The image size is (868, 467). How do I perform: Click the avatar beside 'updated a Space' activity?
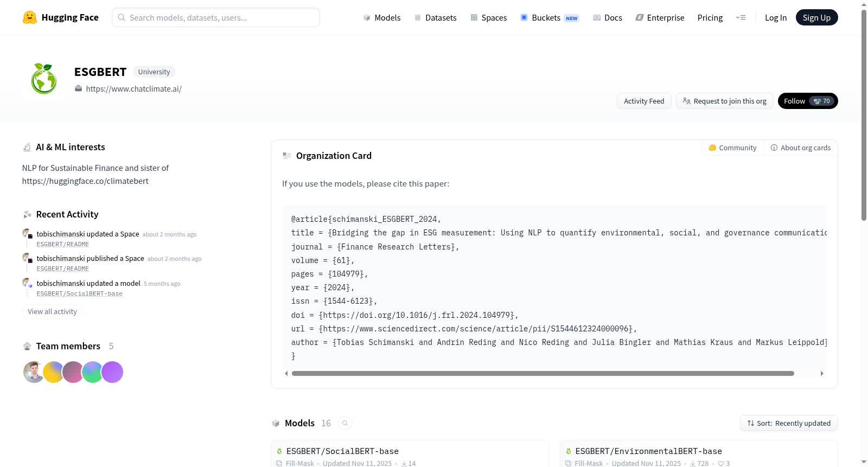coord(27,234)
